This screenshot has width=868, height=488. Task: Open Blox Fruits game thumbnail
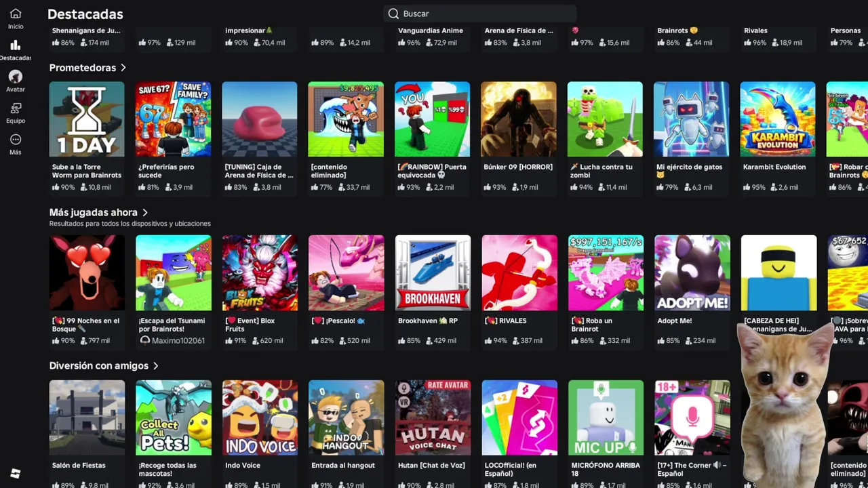pos(260,273)
